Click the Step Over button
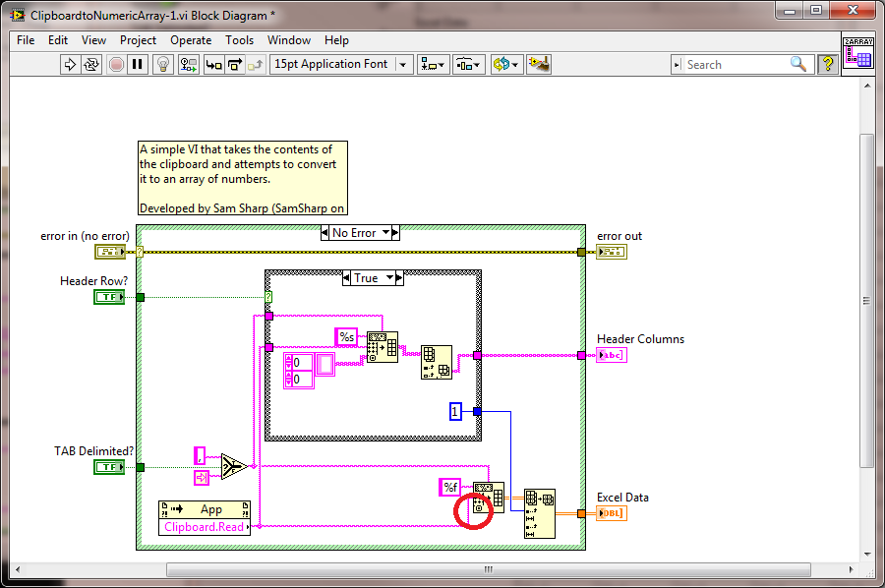The image size is (885, 588). (235, 64)
